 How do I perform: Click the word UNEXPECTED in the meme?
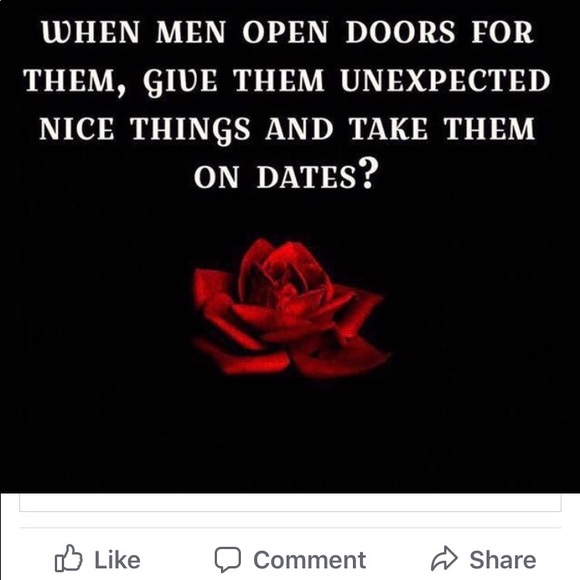click(x=445, y=80)
